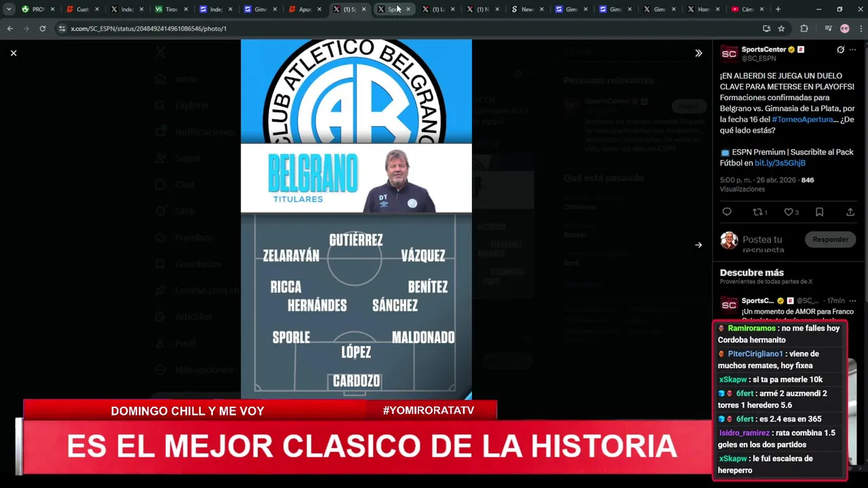Screen dimensions: 868x488
Task: Click the dimmed X logo in sidebar
Action: (x=160, y=52)
